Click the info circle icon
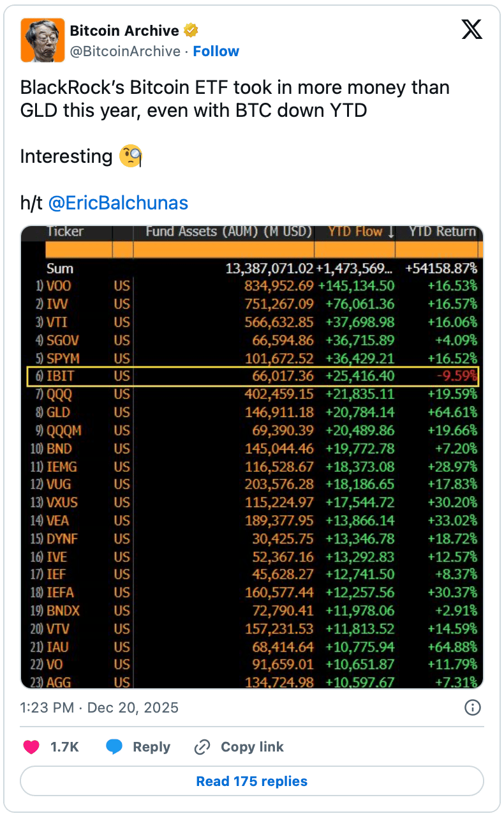 click(x=472, y=707)
